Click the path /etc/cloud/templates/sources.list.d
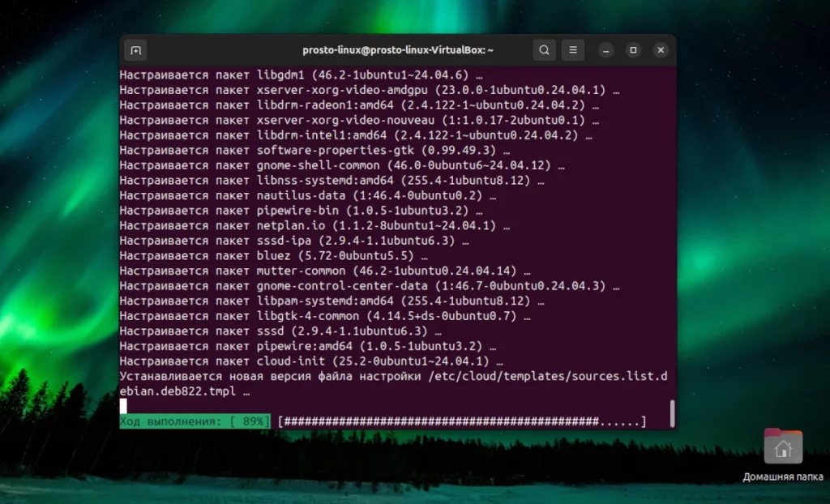 coord(548,377)
